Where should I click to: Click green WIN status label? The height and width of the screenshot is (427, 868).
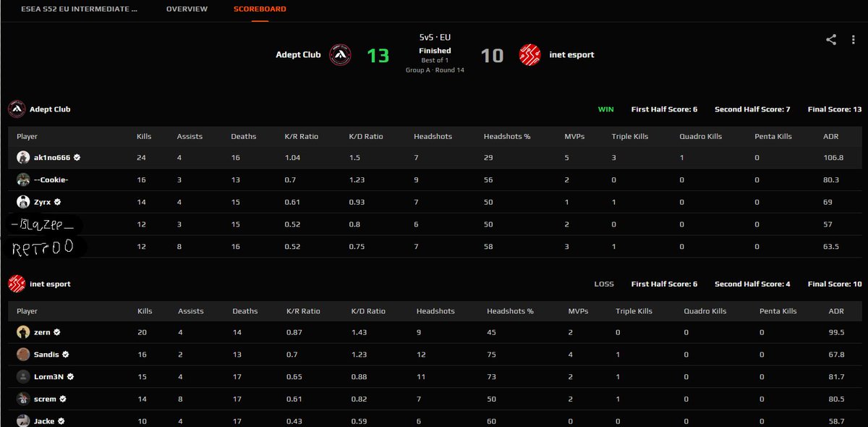click(605, 109)
